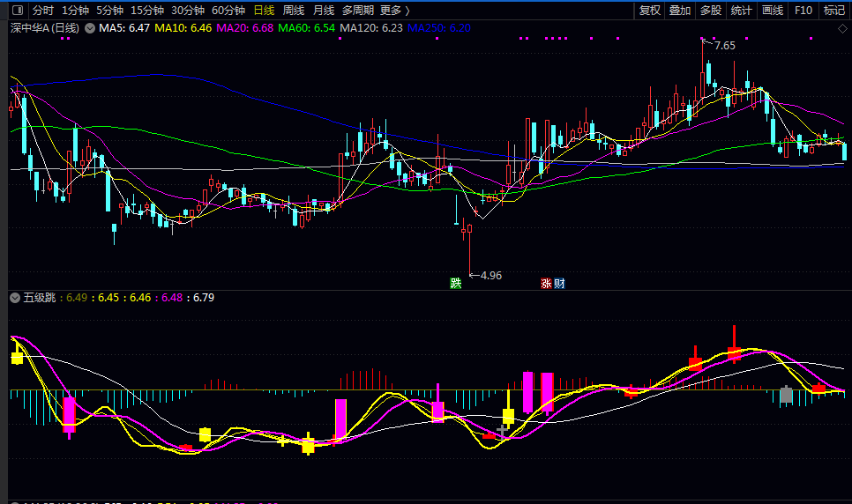The image size is (852, 504).
Task: Click the magenta 6.48 indicator value
Action: point(172,298)
